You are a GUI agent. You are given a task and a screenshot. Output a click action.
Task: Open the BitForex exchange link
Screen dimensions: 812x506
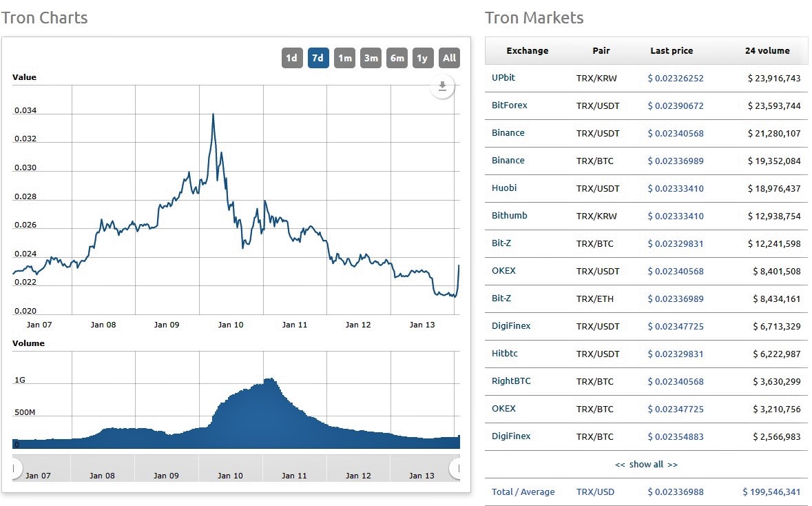(x=509, y=105)
